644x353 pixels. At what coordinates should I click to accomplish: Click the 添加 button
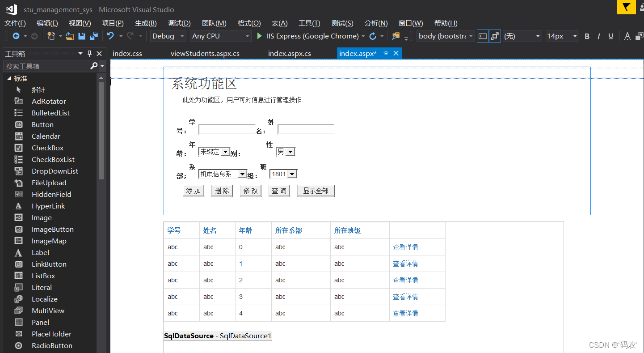[x=194, y=191]
